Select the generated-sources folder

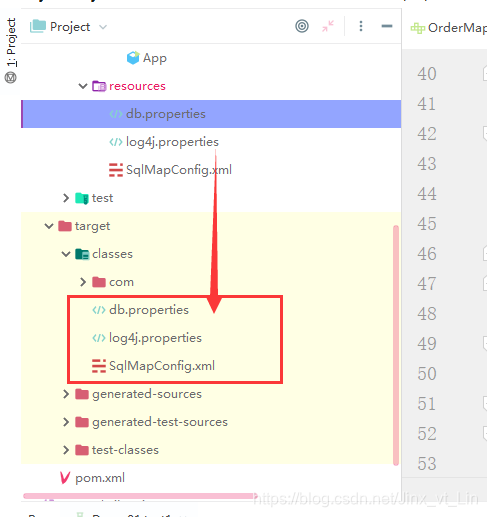pyautogui.click(x=147, y=394)
